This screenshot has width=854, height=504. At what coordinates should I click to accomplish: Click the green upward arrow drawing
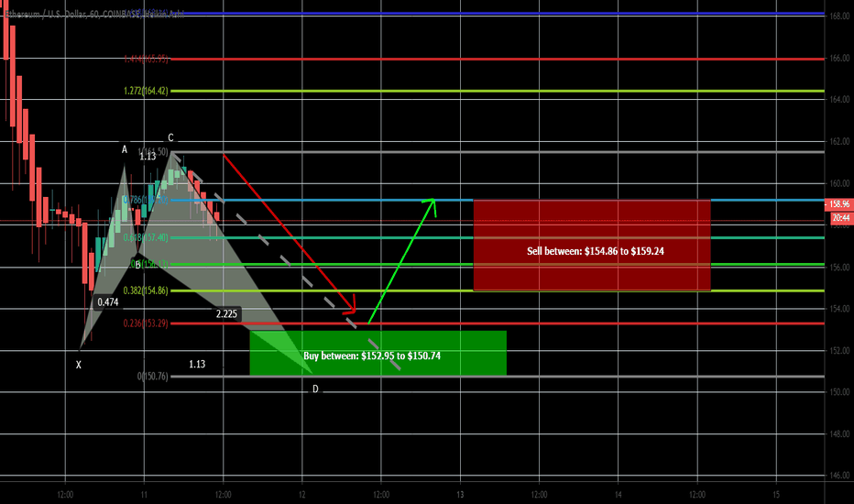[x=402, y=261]
